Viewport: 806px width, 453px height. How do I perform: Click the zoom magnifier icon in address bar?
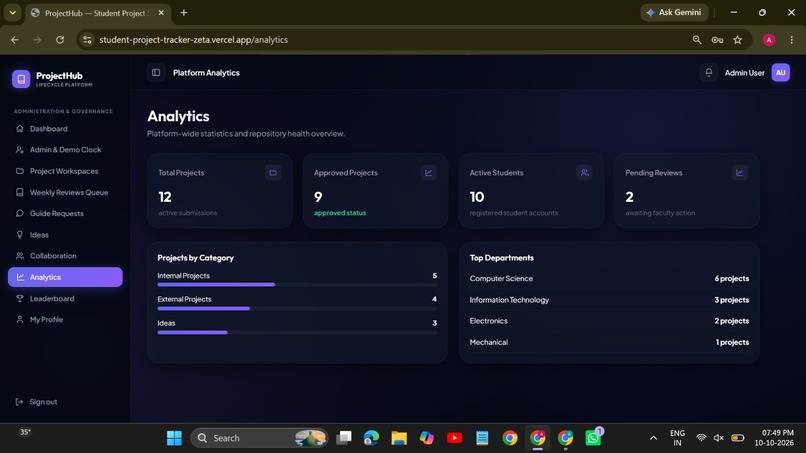[697, 40]
